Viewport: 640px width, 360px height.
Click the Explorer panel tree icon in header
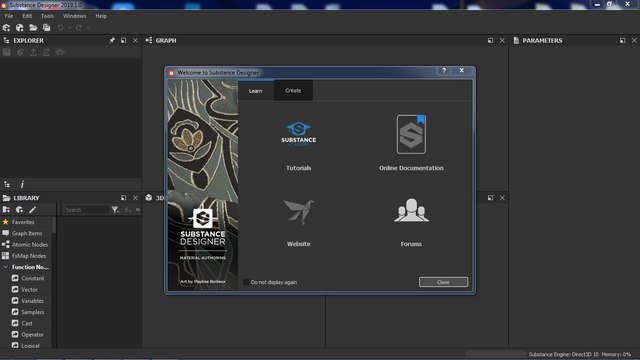tap(6, 40)
